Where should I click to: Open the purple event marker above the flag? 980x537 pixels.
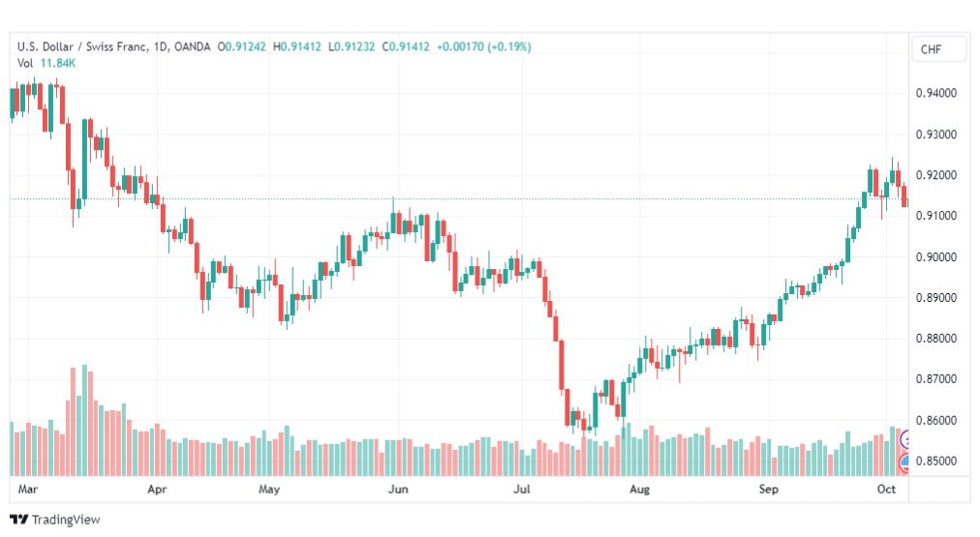tap(904, 440)
